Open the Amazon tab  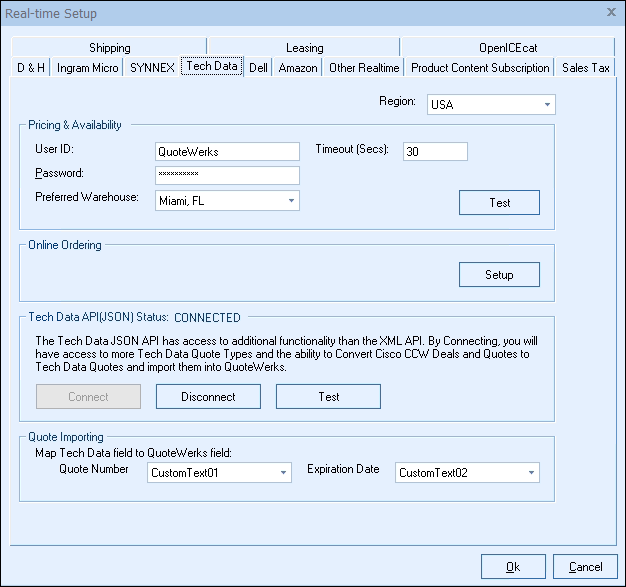pos(298,67)
